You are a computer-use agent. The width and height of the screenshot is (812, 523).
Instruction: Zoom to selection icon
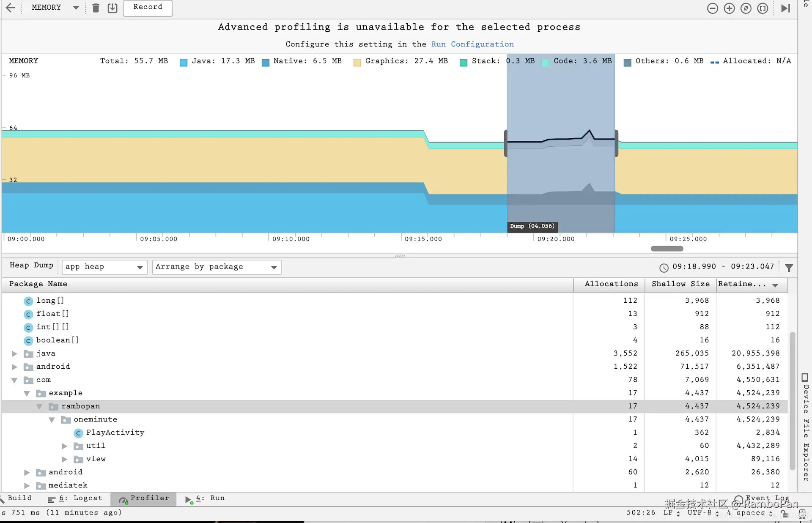pyautogui.click(x=763, y=8)
